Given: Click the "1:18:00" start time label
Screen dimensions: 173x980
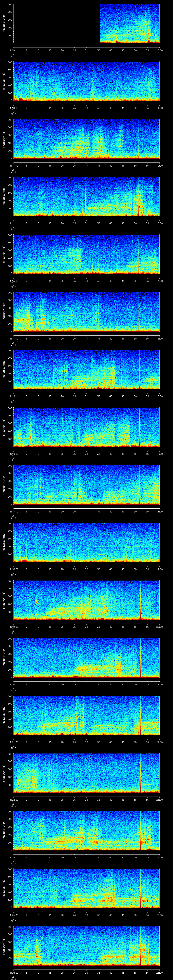Looking at the screenshot, I should click(14, 569).
